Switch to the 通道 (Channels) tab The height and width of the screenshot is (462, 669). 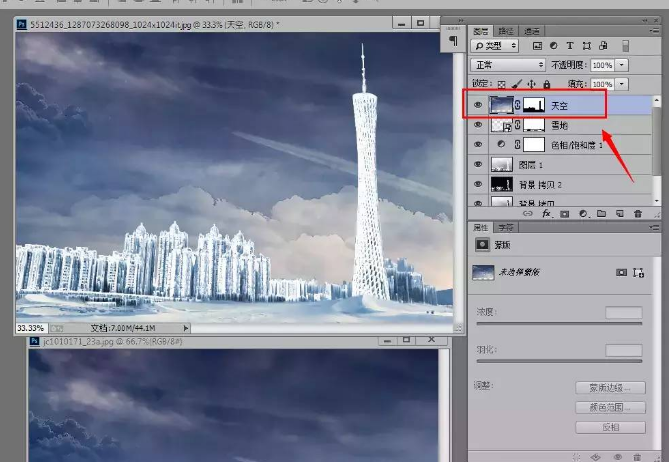click(532, 31)
